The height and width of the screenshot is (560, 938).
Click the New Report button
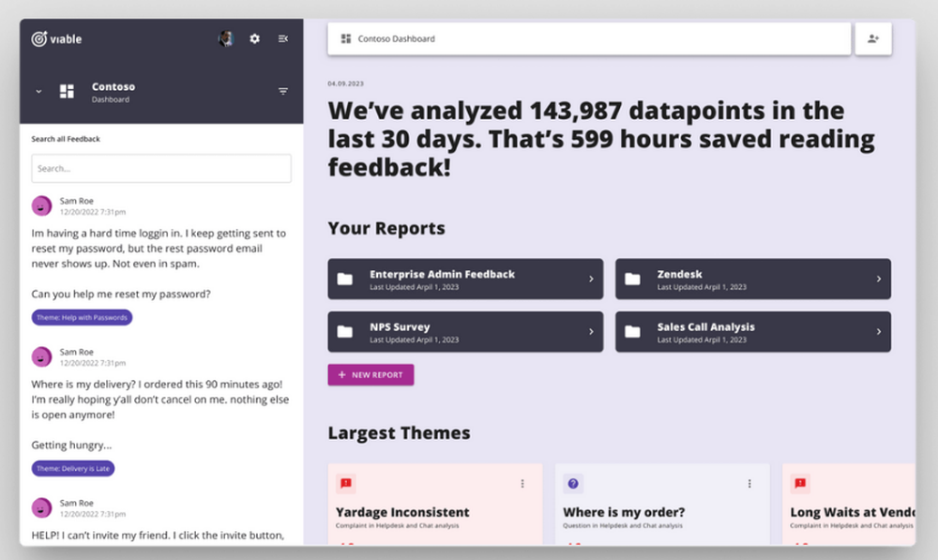click(371, 375)
